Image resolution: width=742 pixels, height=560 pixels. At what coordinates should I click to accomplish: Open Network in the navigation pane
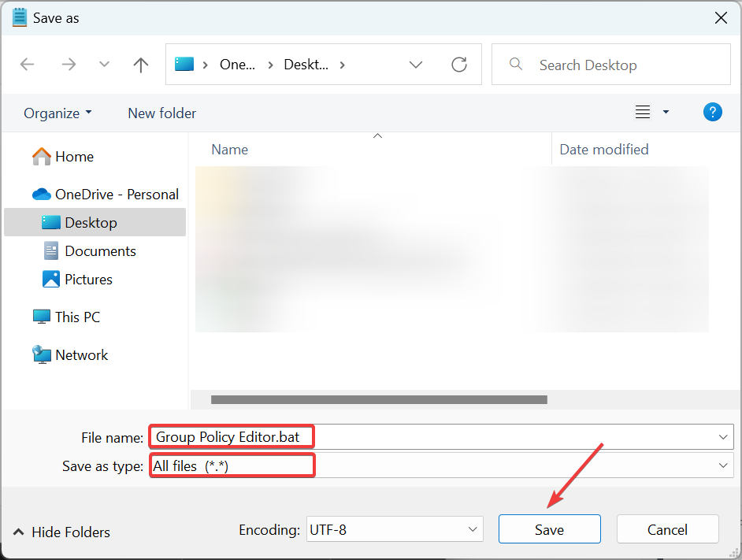pyautogui.click(x=81, y=354)
